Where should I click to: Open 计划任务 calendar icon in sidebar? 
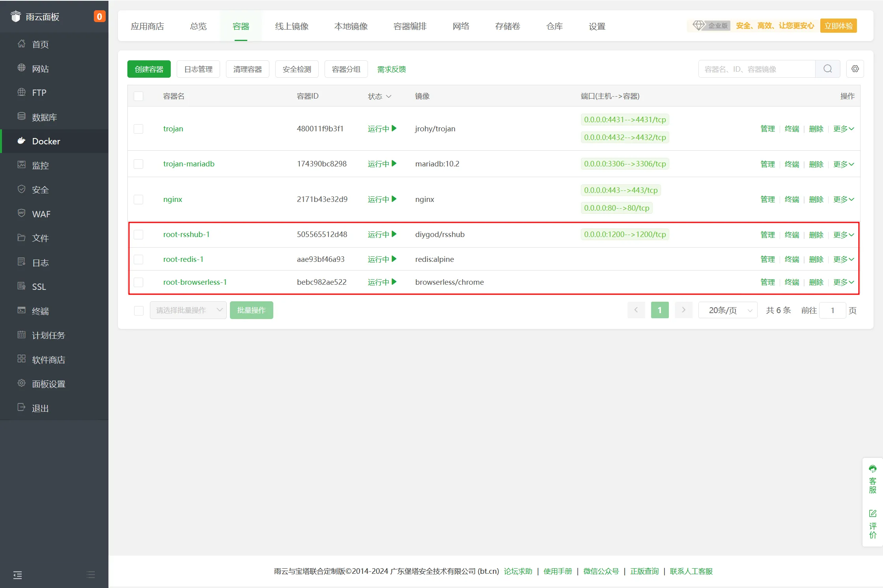click(x=22, y=335)
